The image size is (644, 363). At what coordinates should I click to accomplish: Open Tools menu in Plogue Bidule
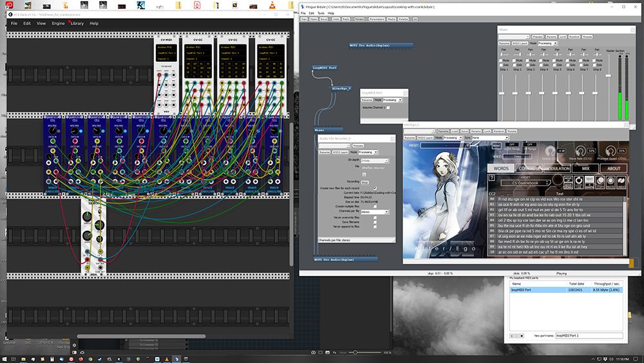click(321, 13)
